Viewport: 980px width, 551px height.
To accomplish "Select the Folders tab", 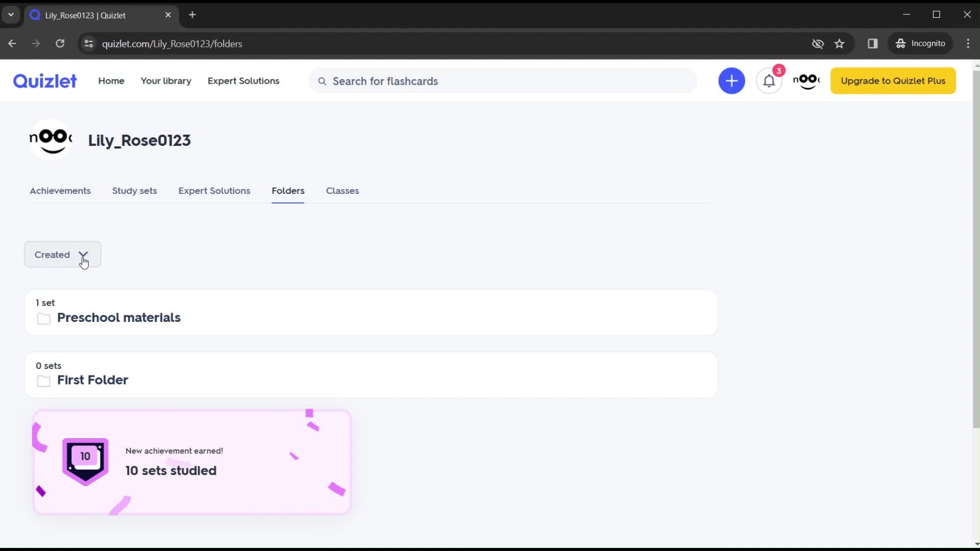I will [x=288, y=190].
